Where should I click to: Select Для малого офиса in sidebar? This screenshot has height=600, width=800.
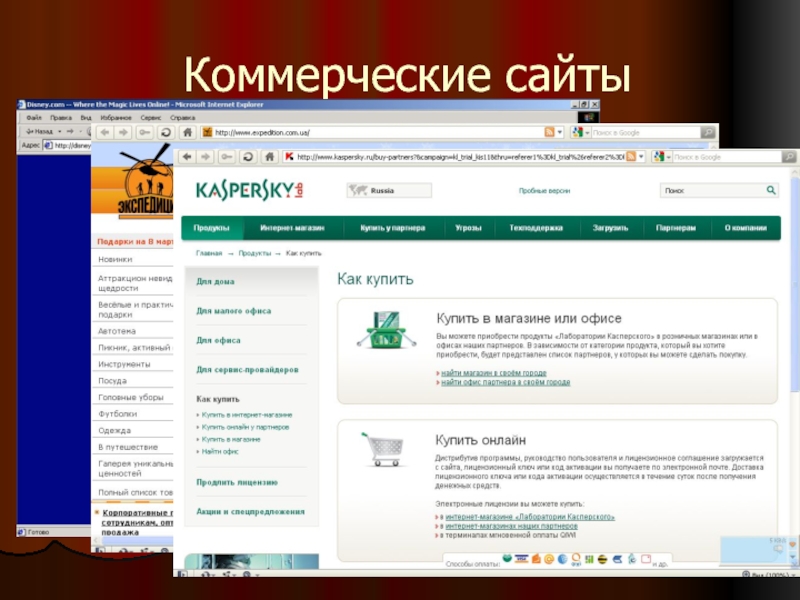point(234,311)
